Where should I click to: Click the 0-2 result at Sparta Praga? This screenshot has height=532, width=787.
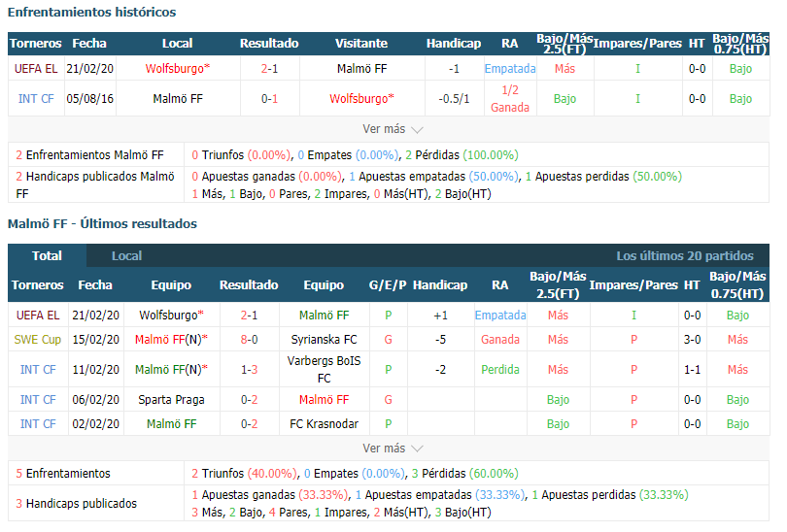(x=249, y=400)
